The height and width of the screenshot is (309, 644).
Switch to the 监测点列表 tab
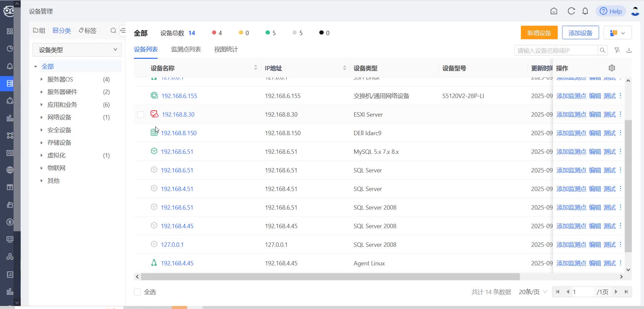pos(186,49)
